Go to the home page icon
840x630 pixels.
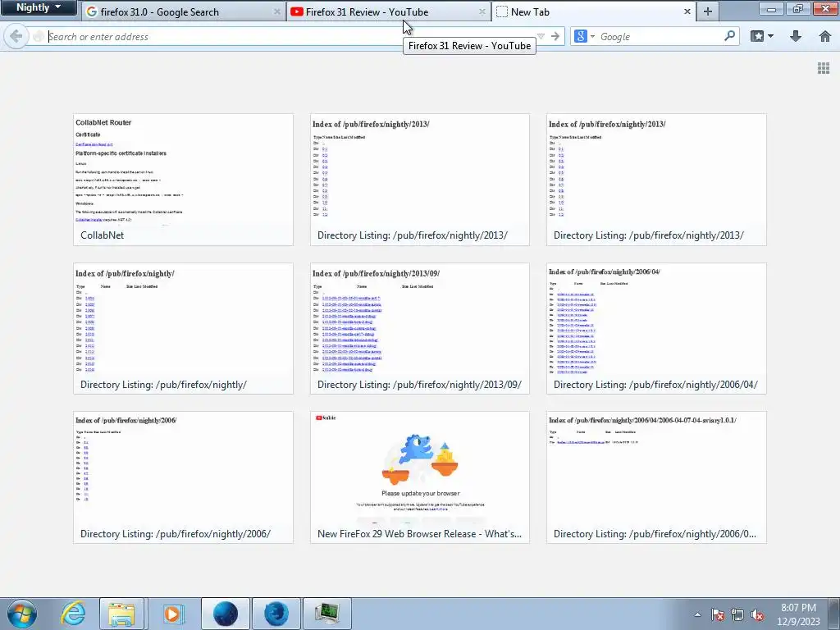tap(825, 36)
